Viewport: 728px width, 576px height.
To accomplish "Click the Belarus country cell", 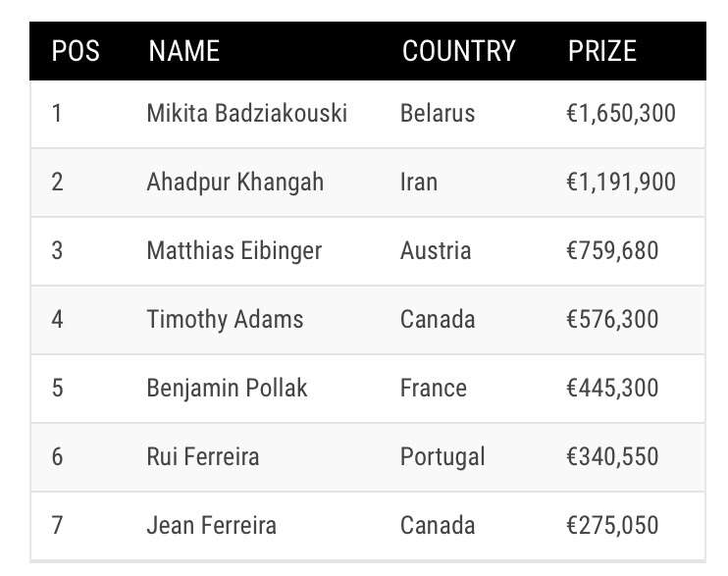I will (438, 114).
